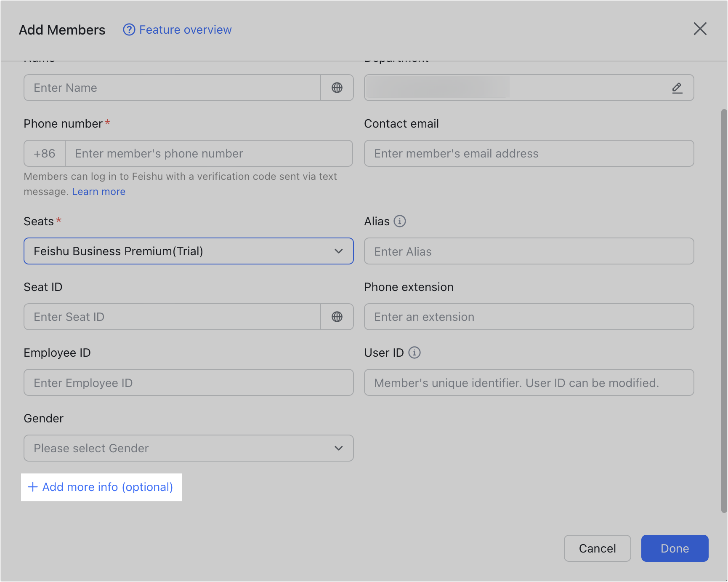
Task: Click the Feature overview question mark icon
Action: pos(129,30)
